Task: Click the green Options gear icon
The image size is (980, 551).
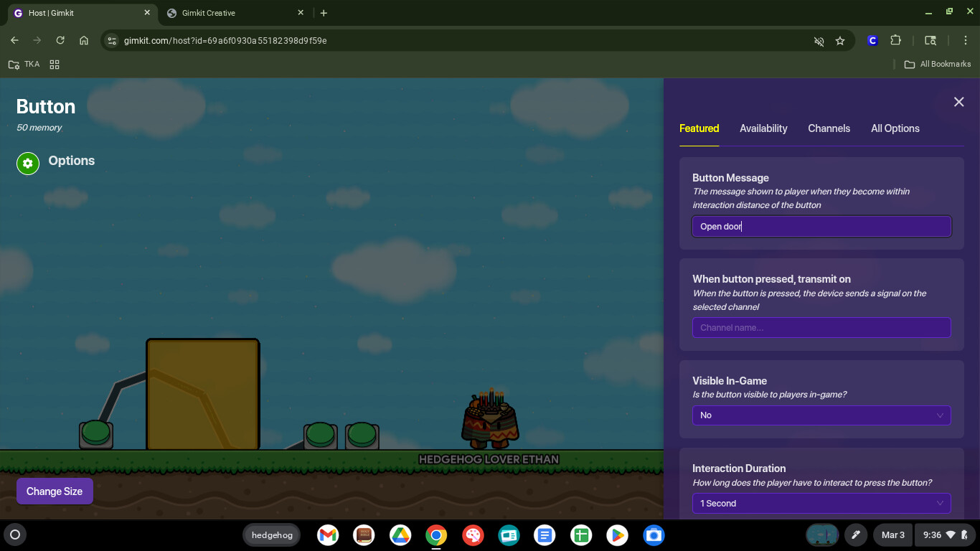Action: pos(28,164)
